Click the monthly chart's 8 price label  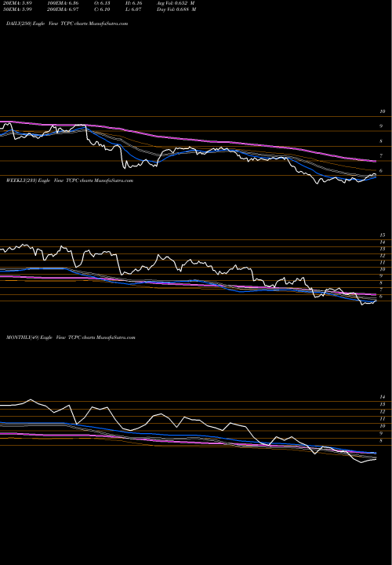(x=381, y=440)
